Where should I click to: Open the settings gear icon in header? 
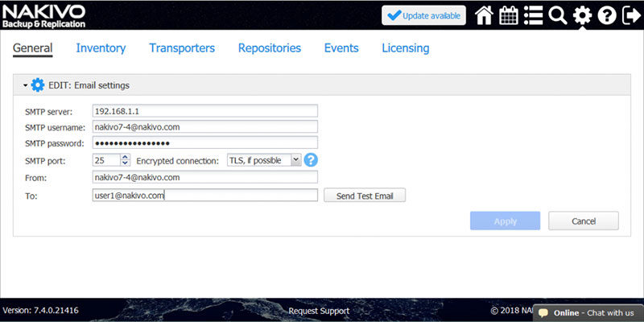pos(582,15)
